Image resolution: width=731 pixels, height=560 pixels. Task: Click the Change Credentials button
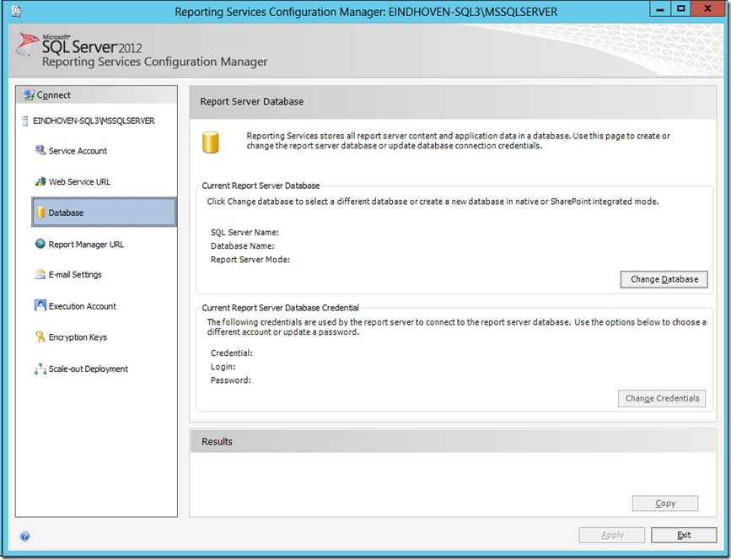pyautogui.click(x=662, y=399)
